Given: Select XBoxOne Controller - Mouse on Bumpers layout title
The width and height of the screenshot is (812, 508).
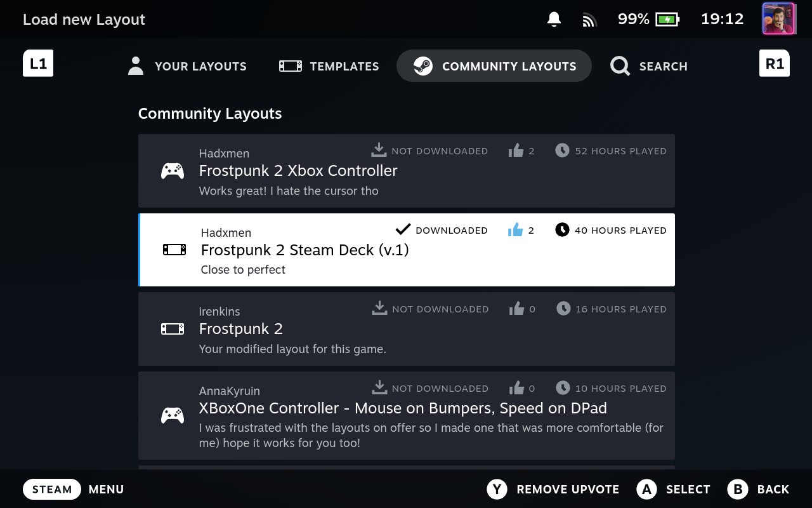Looking at the screenshot, I should point(403,408).
